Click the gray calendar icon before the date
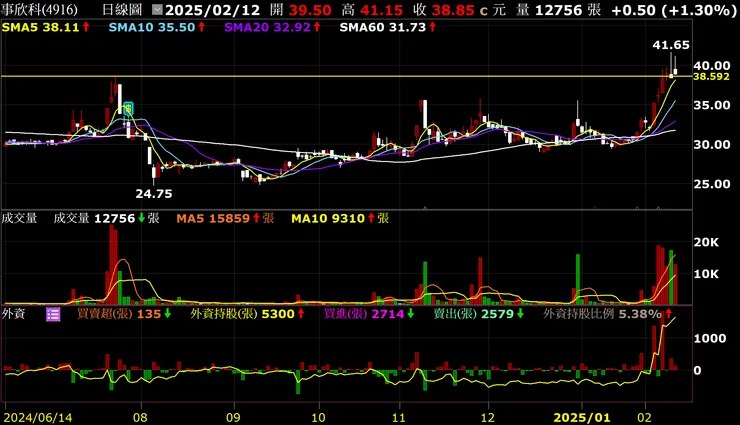The height and width of the screenshot is (425, 740). point(158,9)
